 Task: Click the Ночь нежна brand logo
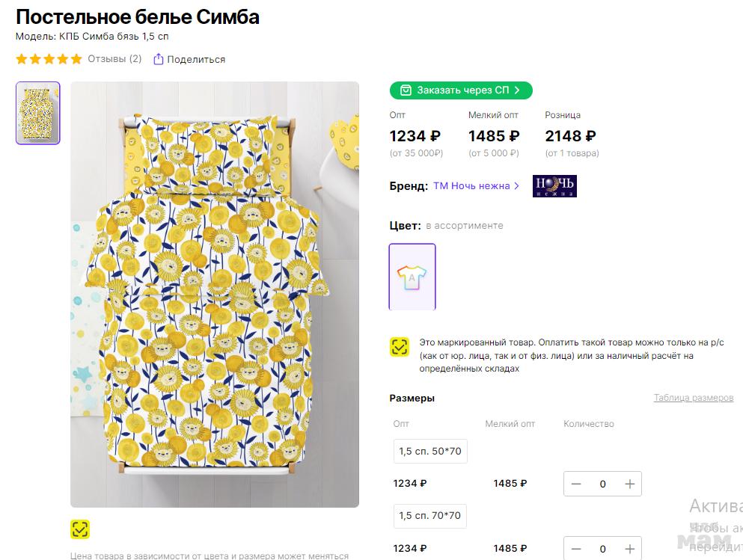(554, 186)
